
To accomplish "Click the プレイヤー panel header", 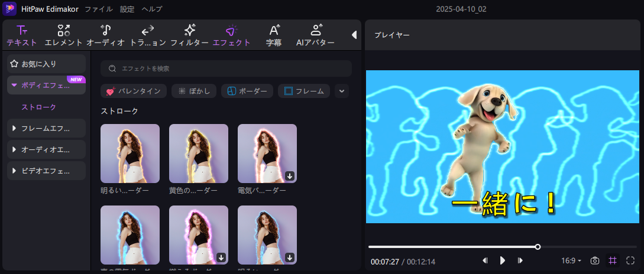I will tap(392, 35).
